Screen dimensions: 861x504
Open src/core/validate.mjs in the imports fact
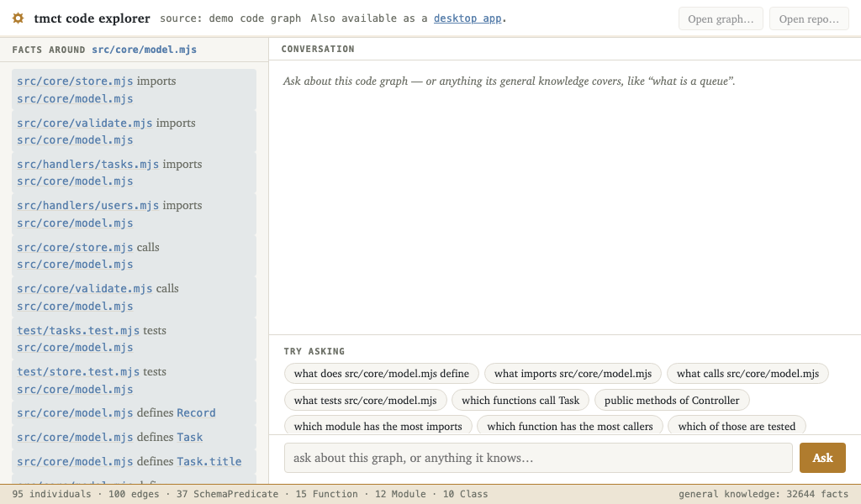(x=85, y=123)
